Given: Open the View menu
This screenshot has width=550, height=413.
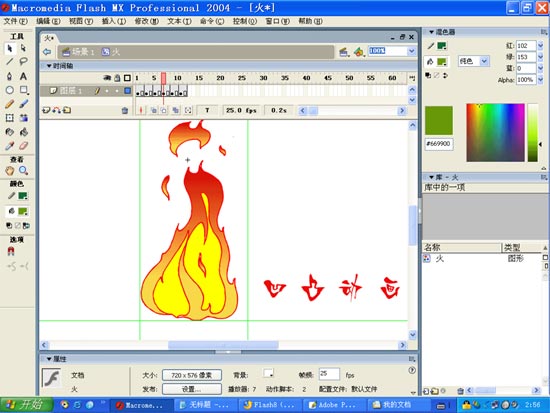Looking at the screenshot, I should (x=81, y=21).
